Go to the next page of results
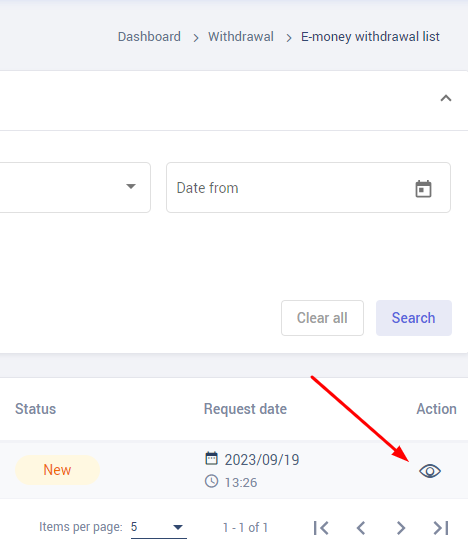Image resolution: width=468 pixels, height=554 pixels. tap(401, 528)
